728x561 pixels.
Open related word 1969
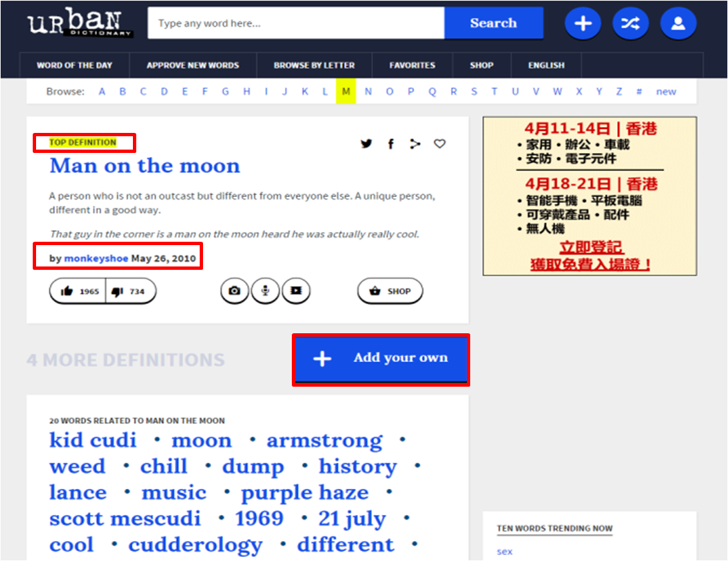click(260, 518)
